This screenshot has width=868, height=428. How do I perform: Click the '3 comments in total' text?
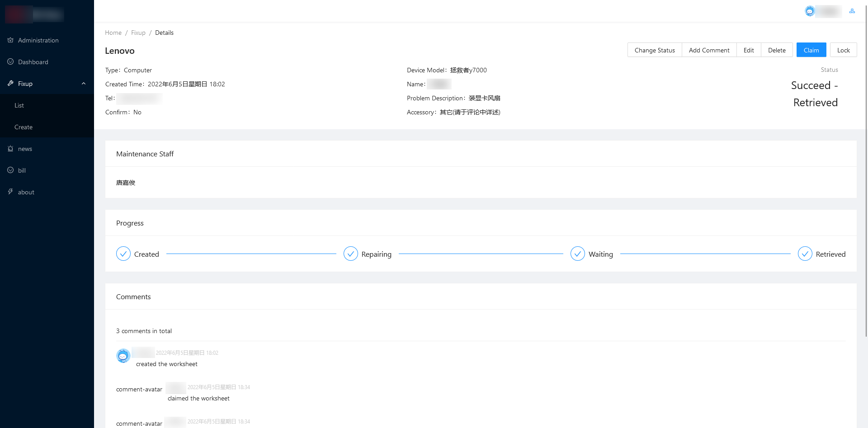(x=144, y=331)
